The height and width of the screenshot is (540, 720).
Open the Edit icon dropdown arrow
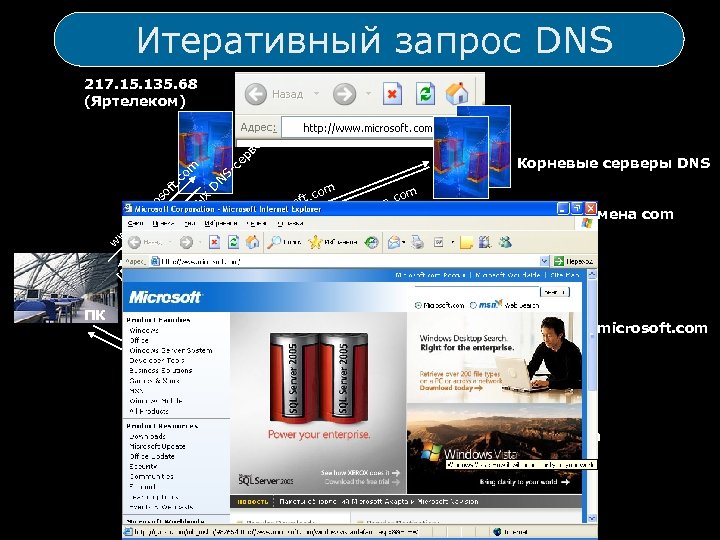click(452, 242)
